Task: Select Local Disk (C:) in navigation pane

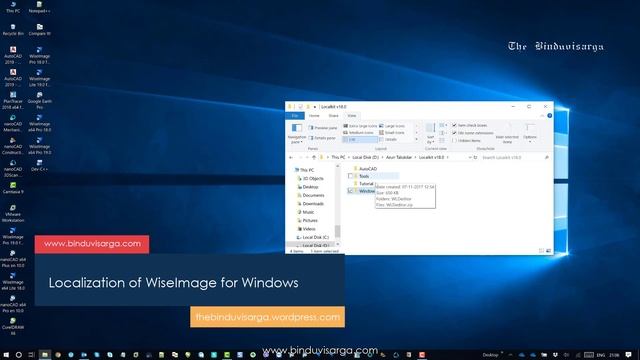Action: [x=312, y=237]
